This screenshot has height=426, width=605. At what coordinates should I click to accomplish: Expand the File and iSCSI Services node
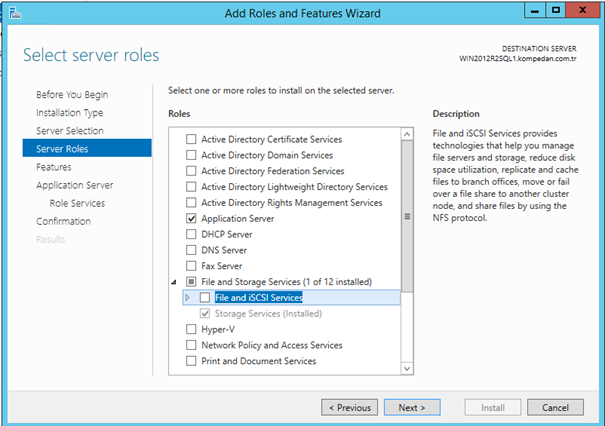187,298
